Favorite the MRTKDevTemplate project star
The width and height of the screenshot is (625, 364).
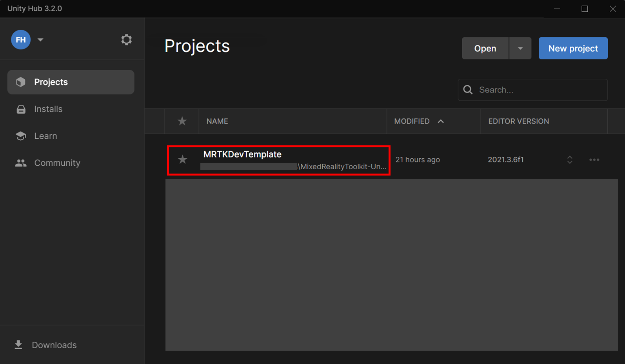[182, 159]
